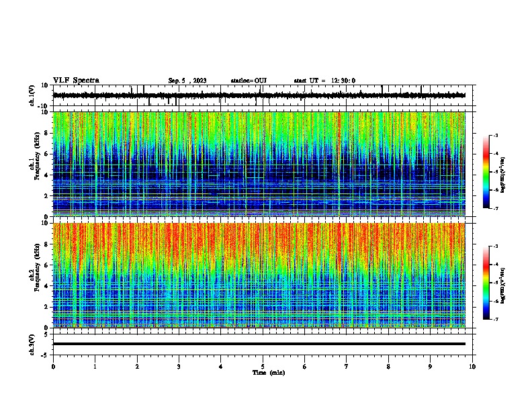The image size is (532, 411).
Task: Click the "8" kHz tick of ch.1 spectrogram
Action: point(46,133)
